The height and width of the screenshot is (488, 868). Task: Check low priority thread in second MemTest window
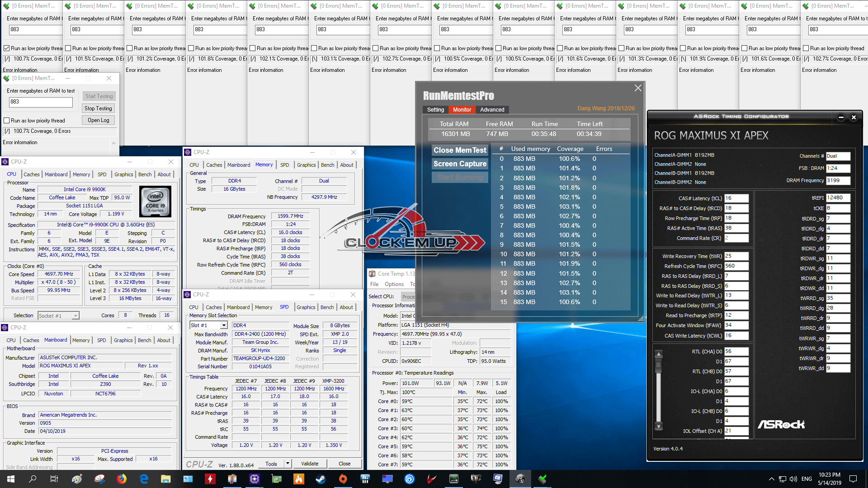[x=68, y=48]
